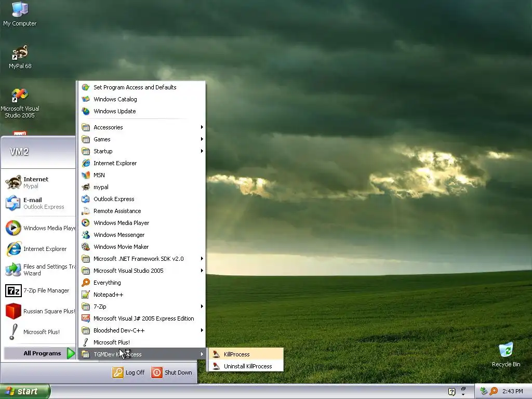
Task: Open Windows Catalog from the programs list
Action: coord(142,99)
